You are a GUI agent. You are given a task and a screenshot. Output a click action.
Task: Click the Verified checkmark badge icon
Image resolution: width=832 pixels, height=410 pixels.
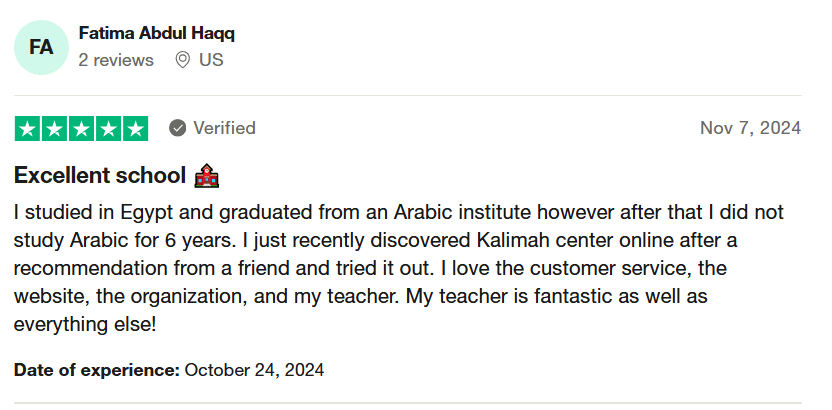click(x=178, y=128)
